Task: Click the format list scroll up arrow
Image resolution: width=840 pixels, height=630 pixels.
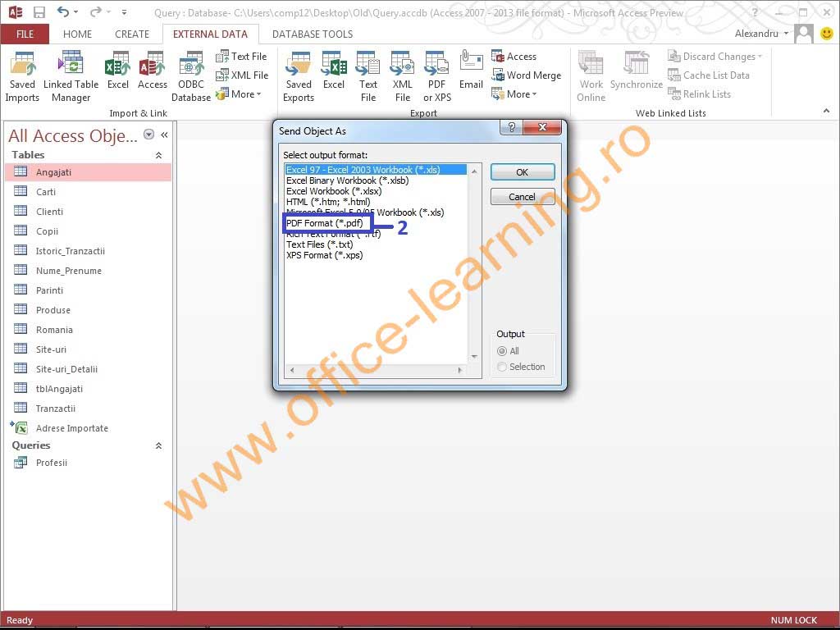Action: tap(475, 171)
